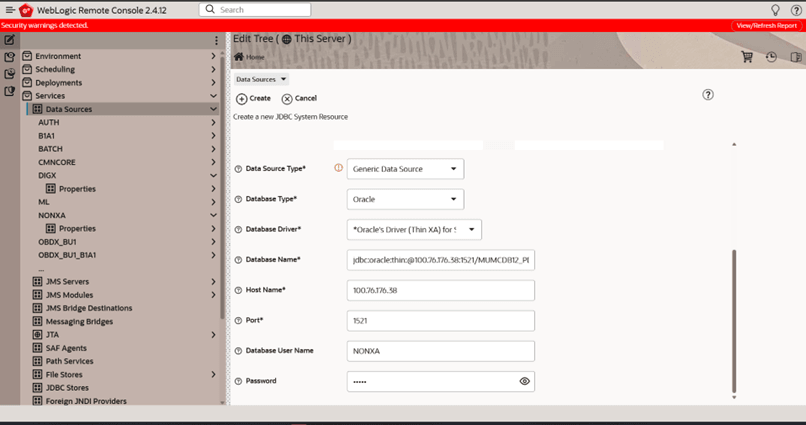806x425 pixels.
Task: Click the form scroll-down arrow
Action: tap(734, 397)
